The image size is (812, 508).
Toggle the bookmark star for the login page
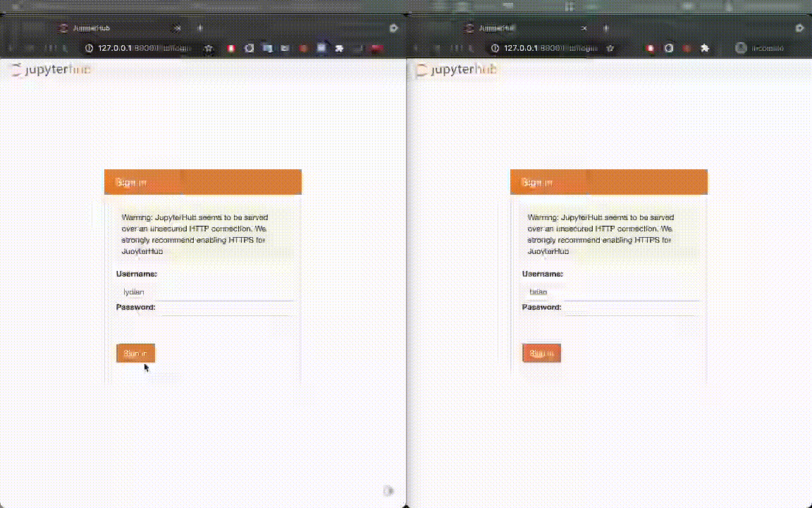208,48
